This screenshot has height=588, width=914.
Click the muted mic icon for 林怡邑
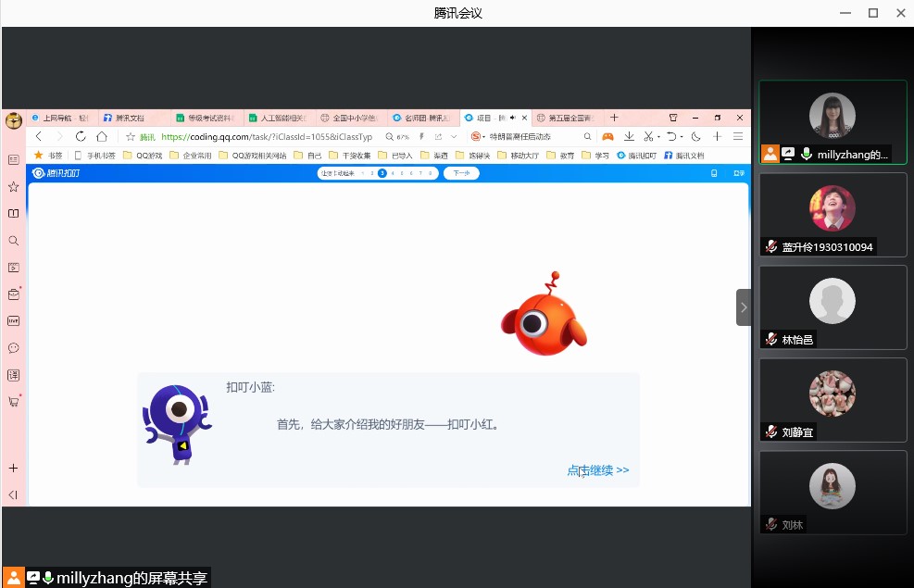771,339
